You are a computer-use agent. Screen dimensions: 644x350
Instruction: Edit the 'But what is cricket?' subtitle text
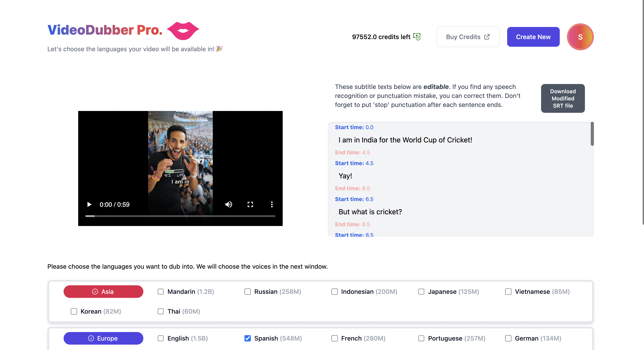pos(370,211)
